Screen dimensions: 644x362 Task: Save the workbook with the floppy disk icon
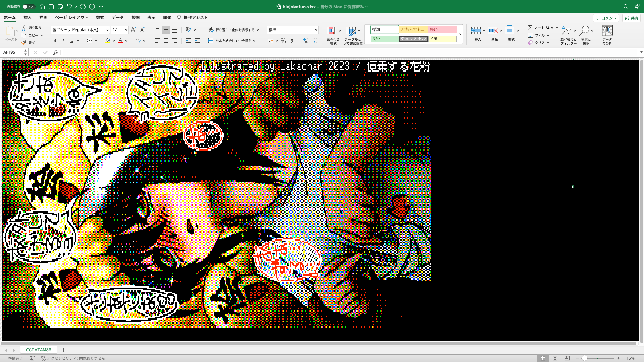click(51, 6)
